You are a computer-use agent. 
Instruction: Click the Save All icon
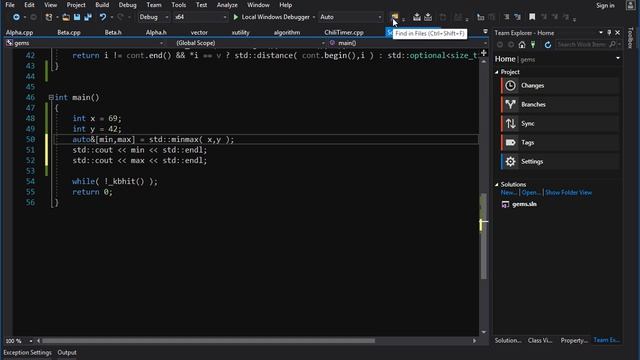(88, 17)
